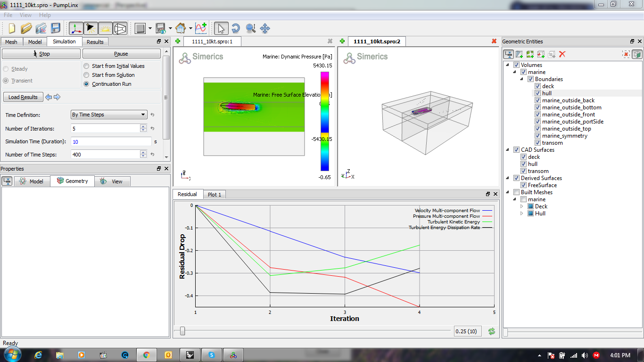Open the new project document icon

12,28
